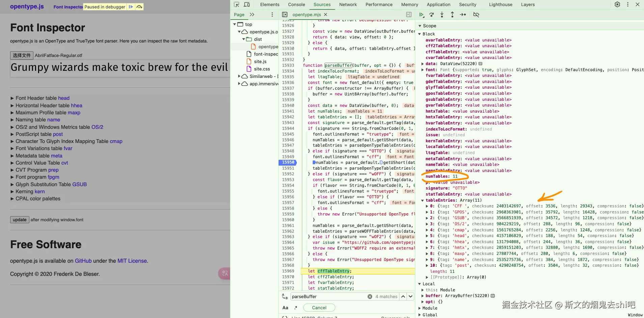
Task: Collapse the top frame in navigator
Action: [235, 24]
